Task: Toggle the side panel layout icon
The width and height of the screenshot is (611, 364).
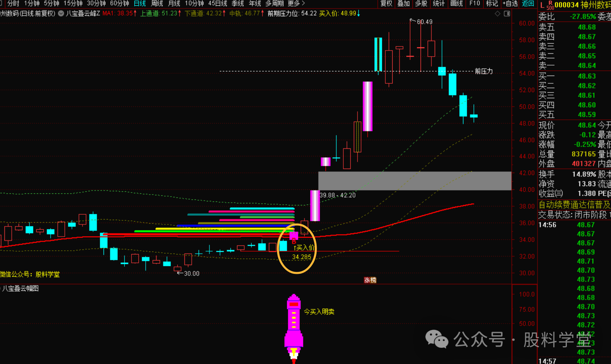Action: (507, 13)
